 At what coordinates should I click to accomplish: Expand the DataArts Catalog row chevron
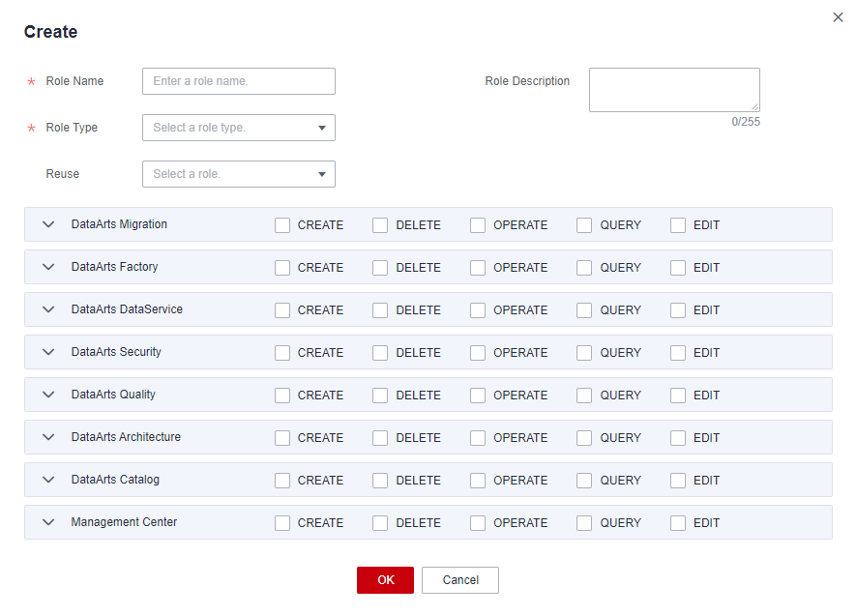pyautogui.click(x=49, y=480)
